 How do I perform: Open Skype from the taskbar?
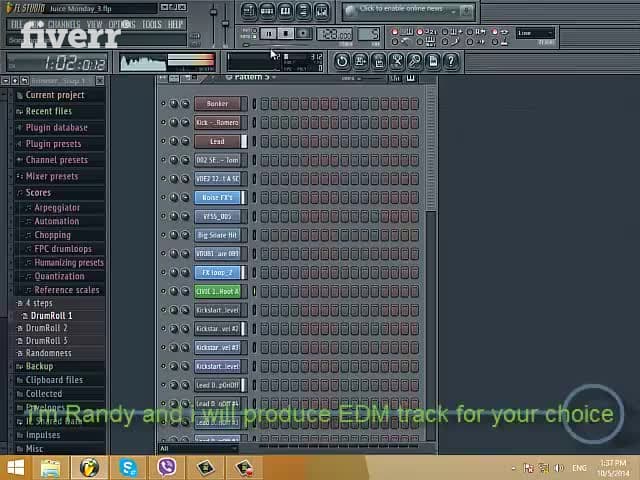(x=128, y=467)
